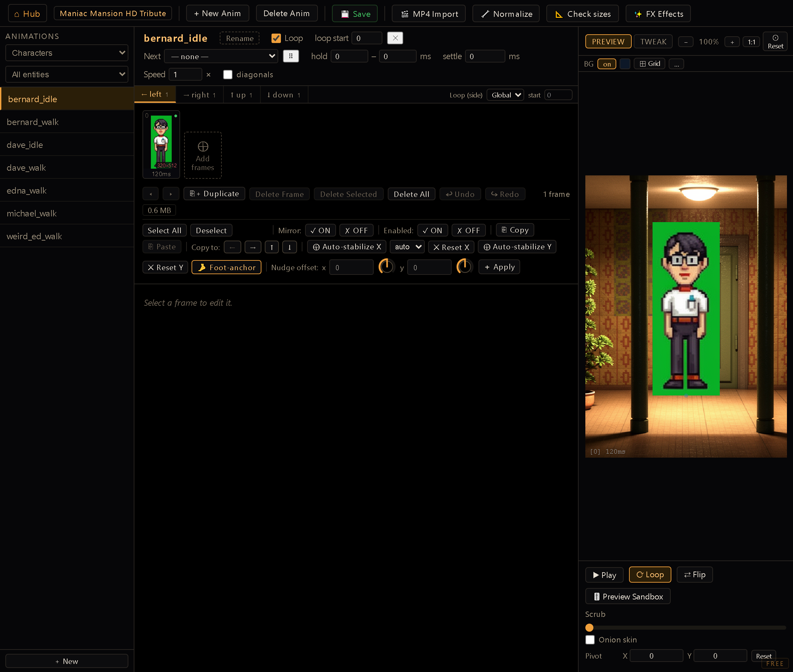This screenshot has height=672, width=793.
Task: Open the Loop (side) Global dropdown
Action: click(505, 95)
